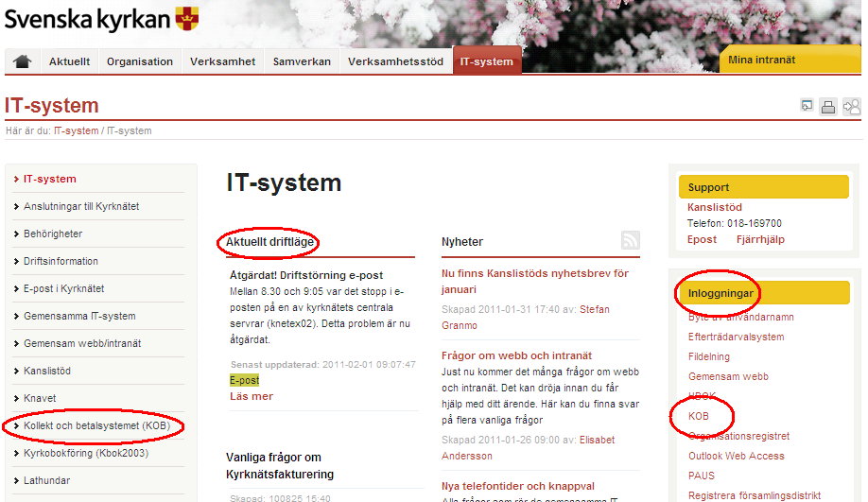Image resolution: width=868 pixels, height=502 pixels.
Task: Open Gemensamma IT-system sidebar item
Action: (x=79, y=316)
